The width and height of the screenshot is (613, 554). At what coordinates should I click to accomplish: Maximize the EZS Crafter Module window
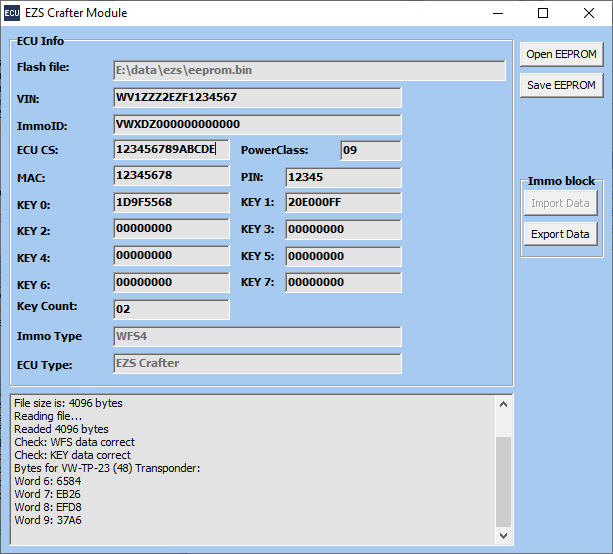(543, 13)
